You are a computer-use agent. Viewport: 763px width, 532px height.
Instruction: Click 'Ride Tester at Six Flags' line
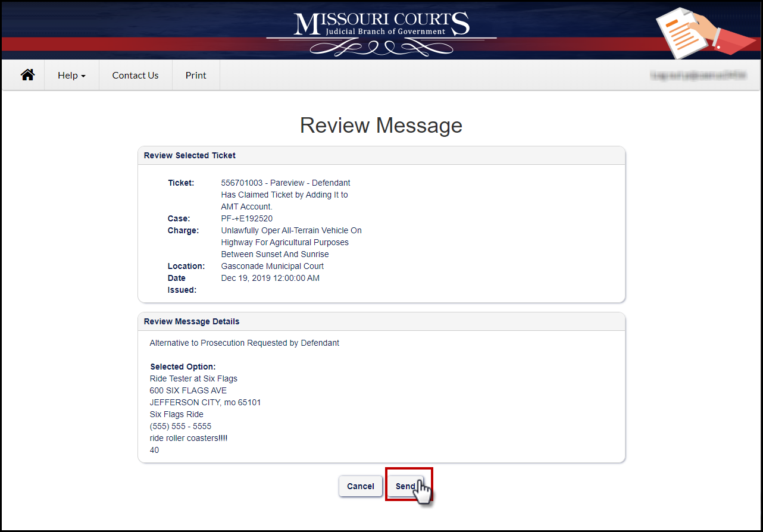point(193,378)
